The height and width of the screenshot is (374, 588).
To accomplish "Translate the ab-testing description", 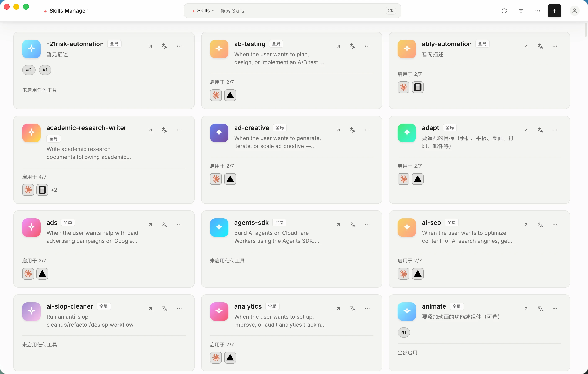I will tap(353, 46).
